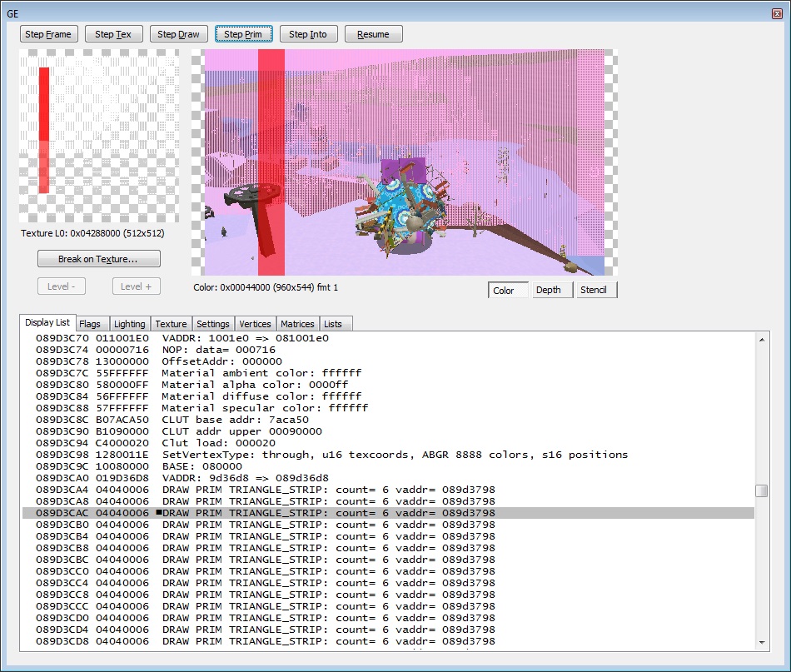Close the GE debugger window

pyautogui.click(x=777, y=14)
